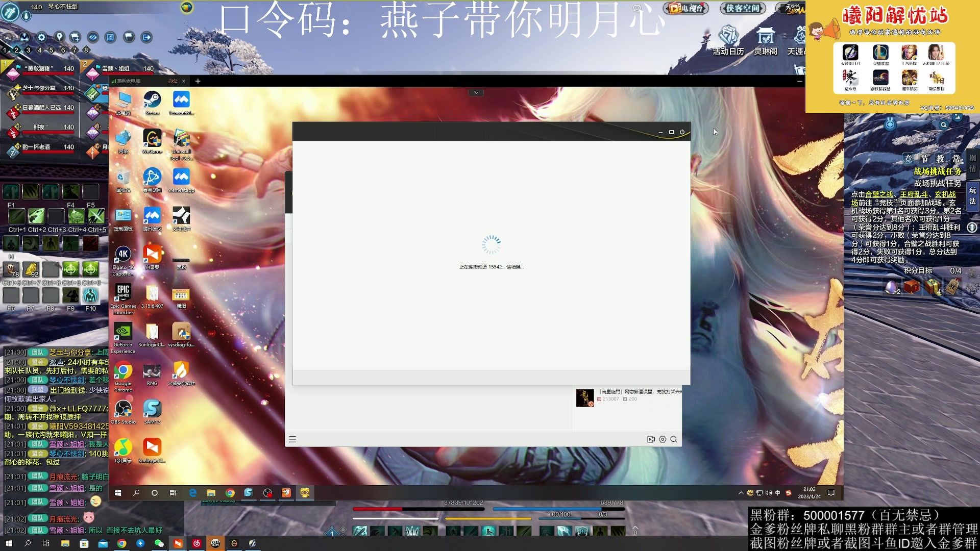
Task: Open Microsoft Edge from the taskbar
Action: click(x=192, y=493)
